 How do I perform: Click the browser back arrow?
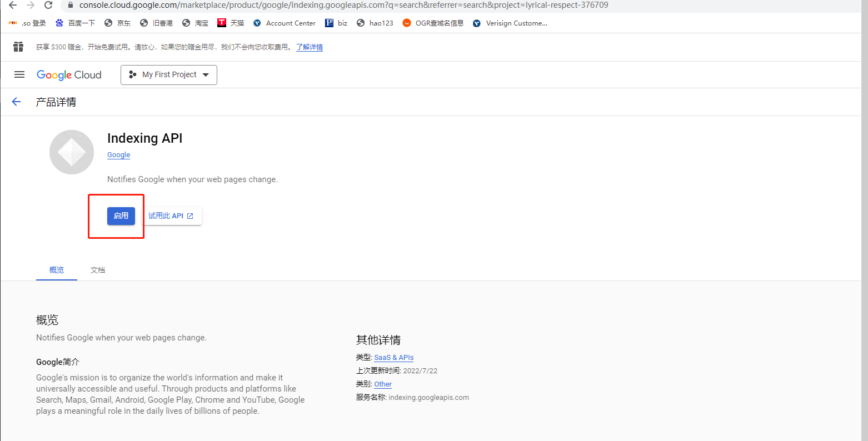13,5
